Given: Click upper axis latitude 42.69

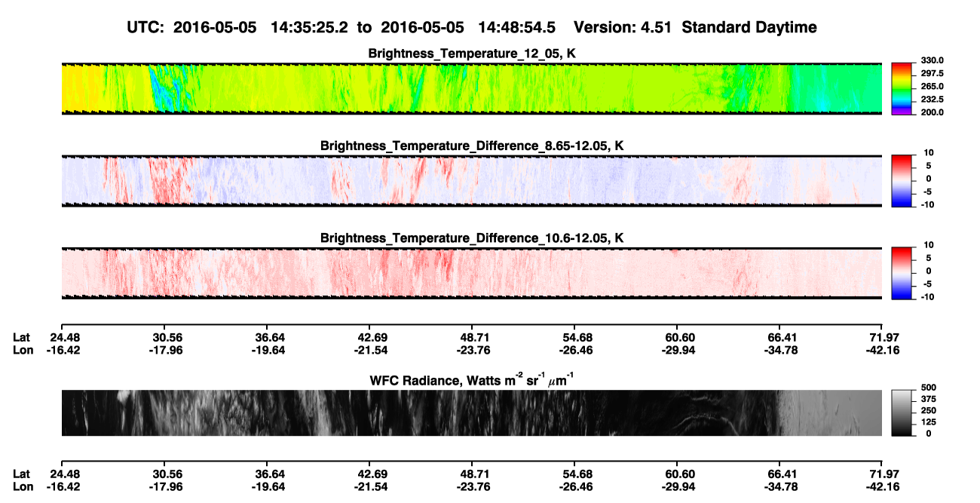Looking at the screenshot, I should click(369, 337).
